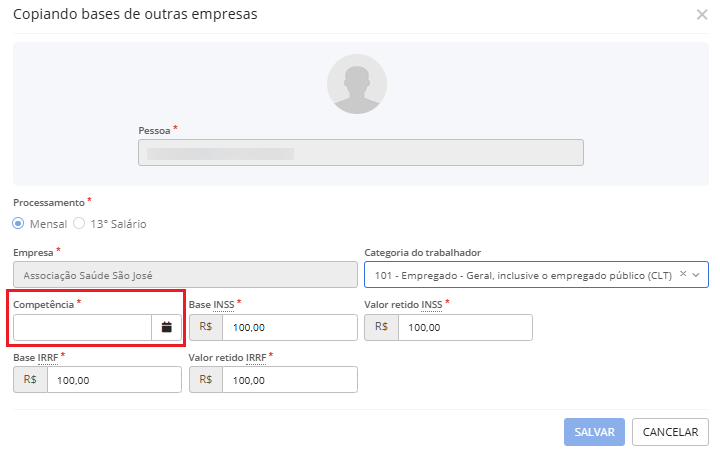720x452 pixels.
Task: Click the SALVAR button
Action: [594, 432]
